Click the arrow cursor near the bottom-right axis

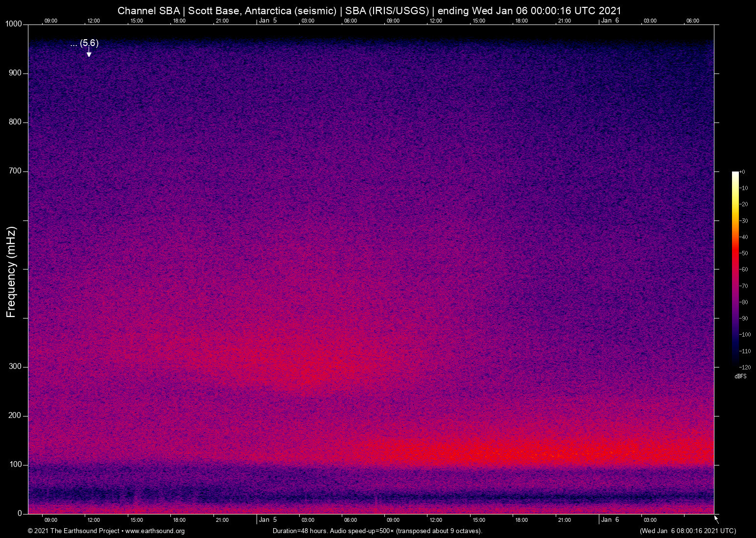(715, 518)
